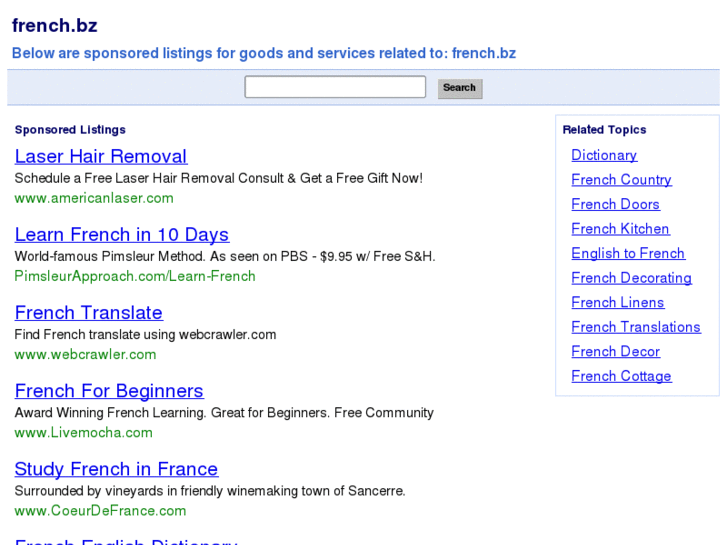Select French Cottage related topic
The width and height of the screenshot is (727, 545).
coord(621,376)
